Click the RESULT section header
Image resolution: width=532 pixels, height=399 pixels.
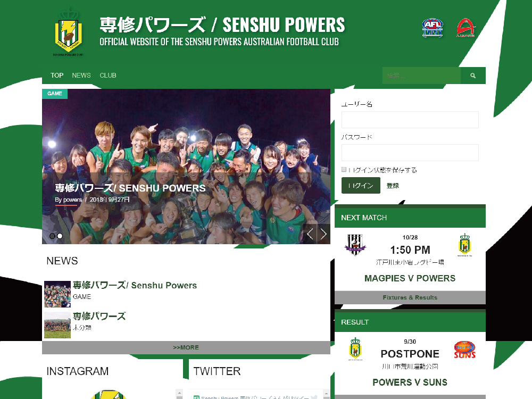pyautogui.click(x=410, y=322)
